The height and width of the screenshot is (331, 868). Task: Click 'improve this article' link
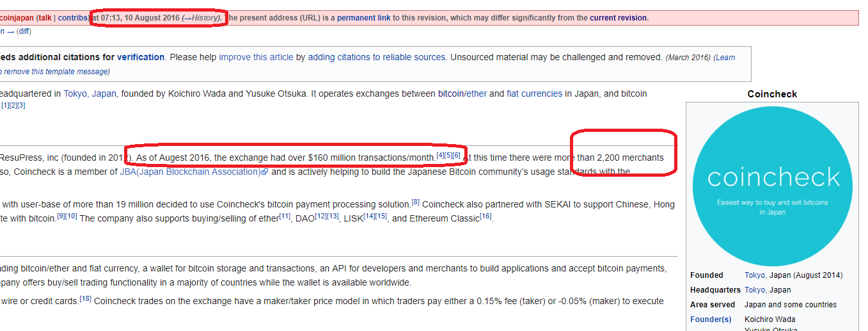[256, 57]
